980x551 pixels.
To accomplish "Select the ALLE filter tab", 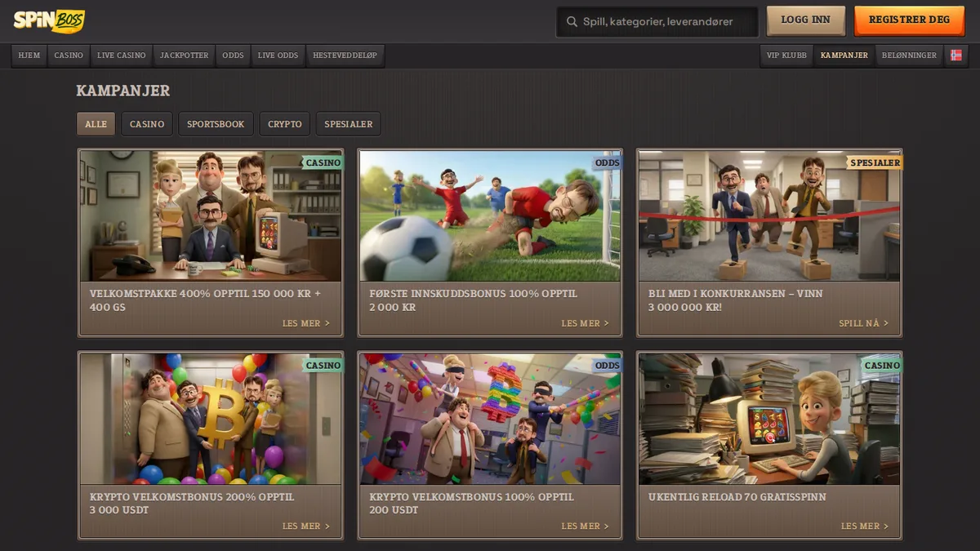I will click(x=96, y=124).
